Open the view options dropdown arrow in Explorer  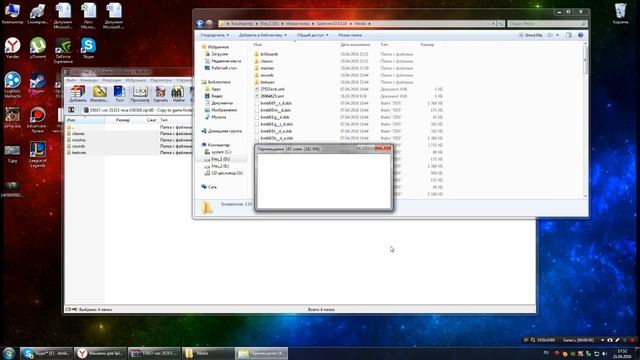click(x=558, y=35)
